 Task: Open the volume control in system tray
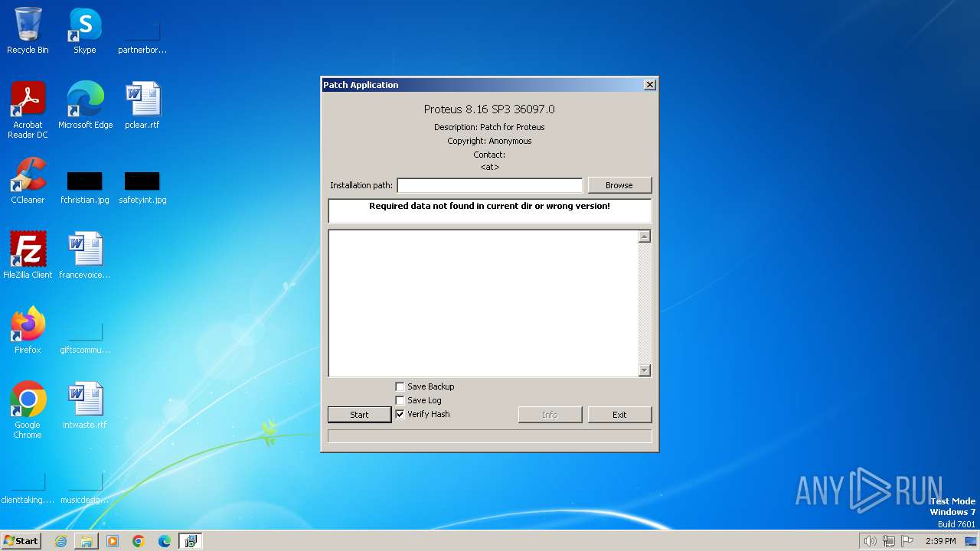coord(870,541)
